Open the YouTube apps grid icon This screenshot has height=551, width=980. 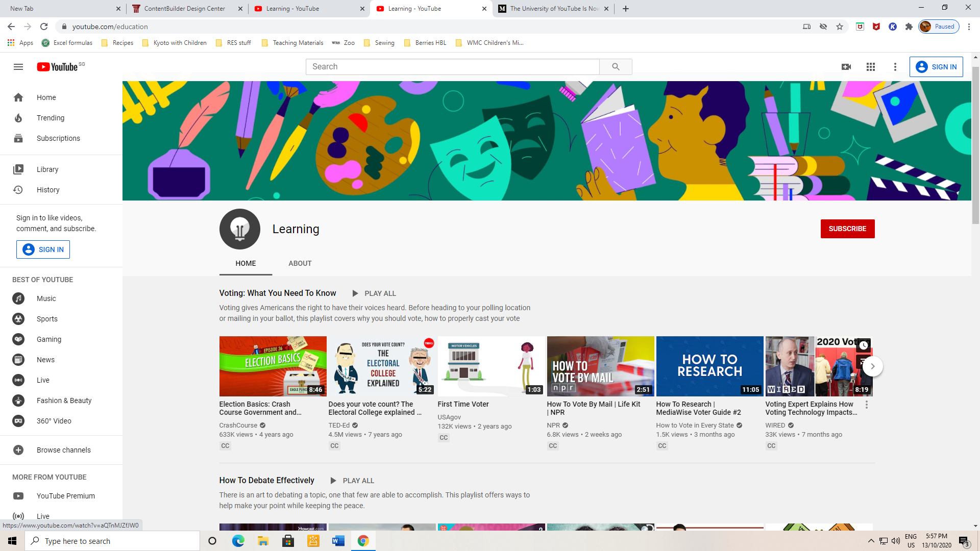point(871,67)
